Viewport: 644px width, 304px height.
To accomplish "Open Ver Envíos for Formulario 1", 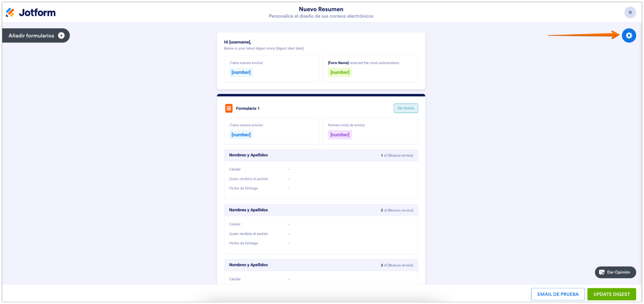I will 406,108.
